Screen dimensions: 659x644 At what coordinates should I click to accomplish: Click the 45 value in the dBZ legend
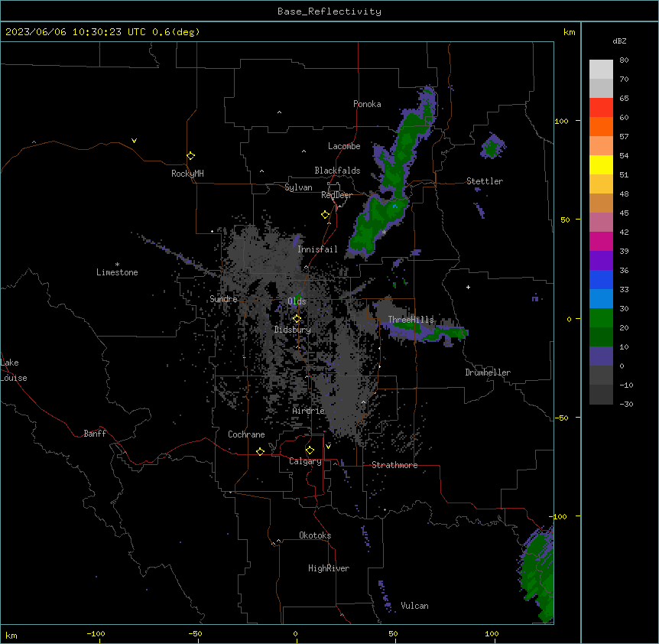click(624, 213)
